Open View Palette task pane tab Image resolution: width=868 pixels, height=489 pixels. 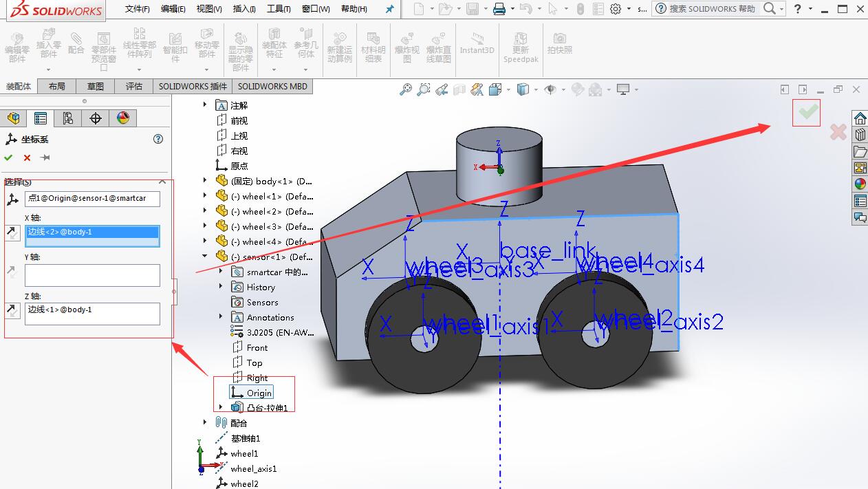coord(860,168)
